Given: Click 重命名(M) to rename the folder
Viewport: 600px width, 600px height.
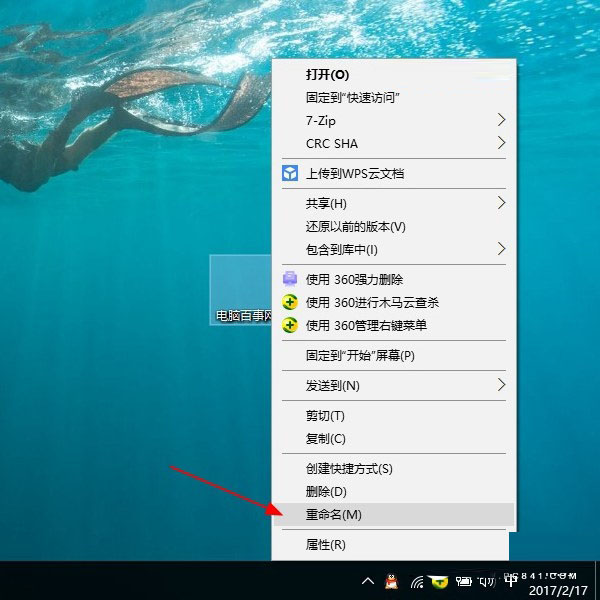Looking at the screenshot, I should pyautogui.click(x=394, y=514).
